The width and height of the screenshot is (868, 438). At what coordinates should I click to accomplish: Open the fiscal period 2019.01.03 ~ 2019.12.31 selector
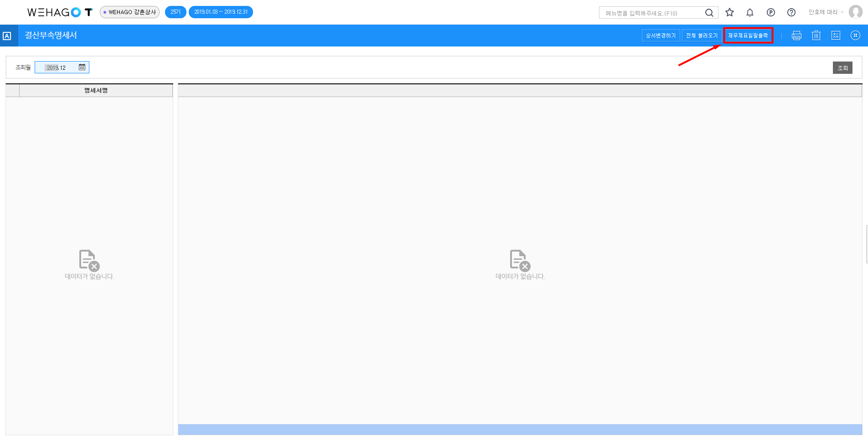coord(221,12)
